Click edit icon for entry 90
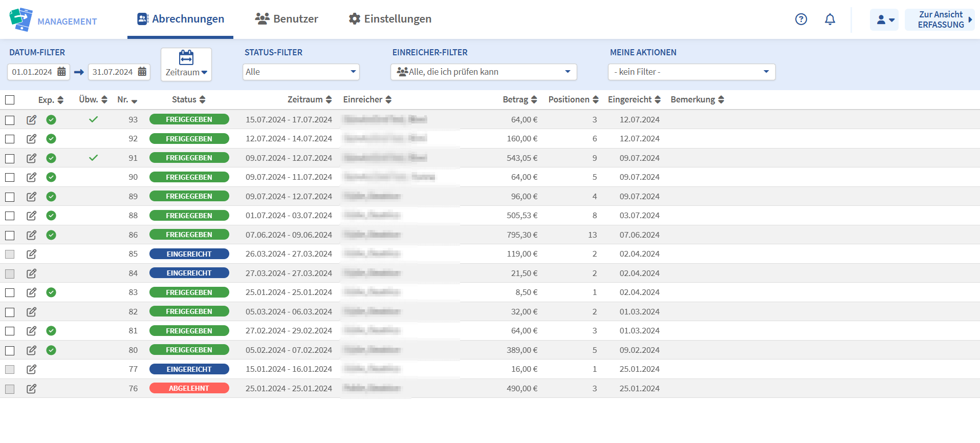The height and width of the screenshot is (443, 980). coord(32,177)
